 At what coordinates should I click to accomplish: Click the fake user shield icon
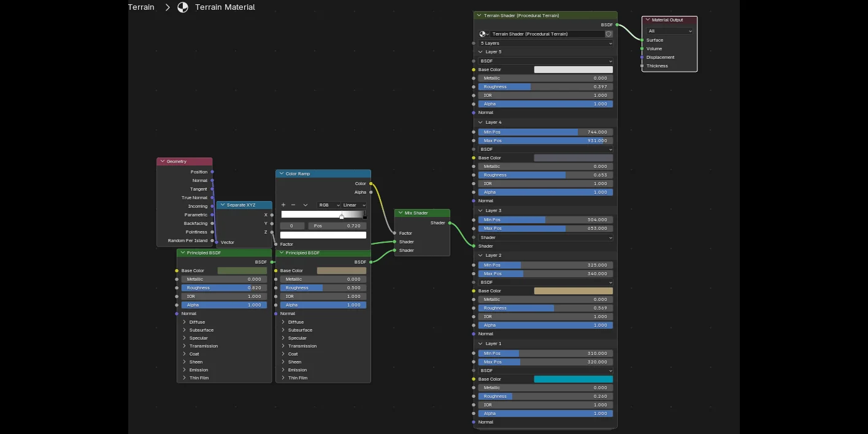point(609,34)
